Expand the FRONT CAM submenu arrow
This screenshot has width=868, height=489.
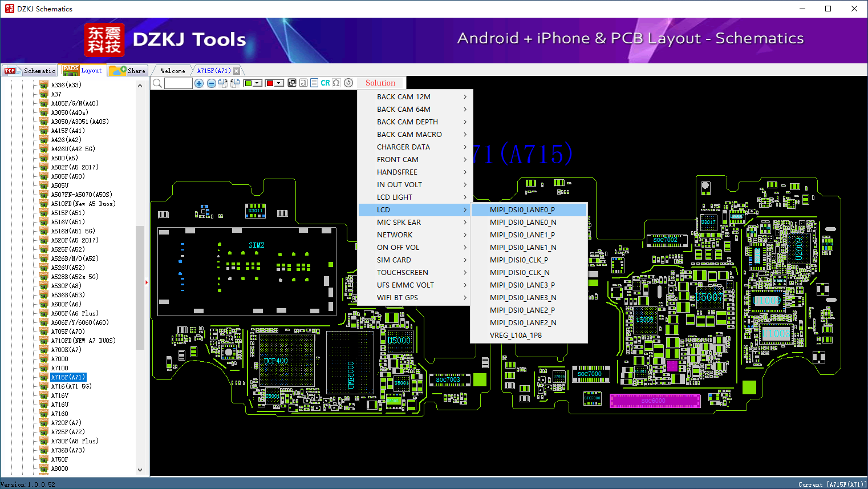pyautogui.click(x=465, y=160)
